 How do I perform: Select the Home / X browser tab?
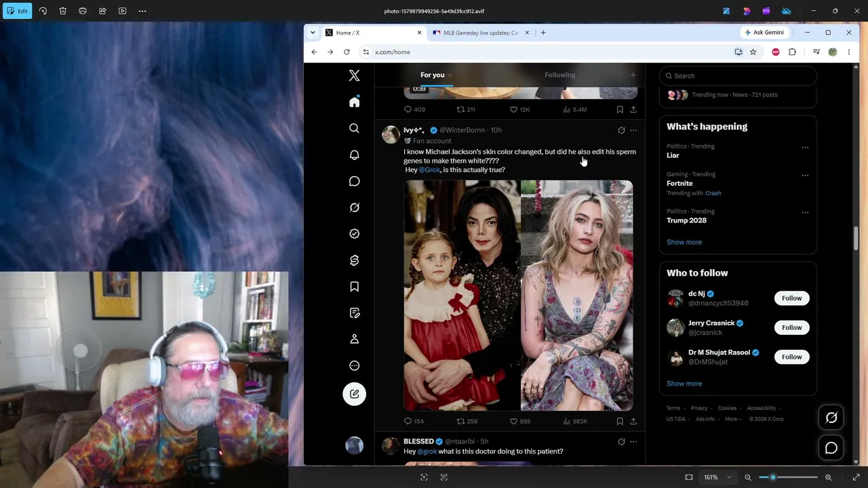tap(373, 33)
